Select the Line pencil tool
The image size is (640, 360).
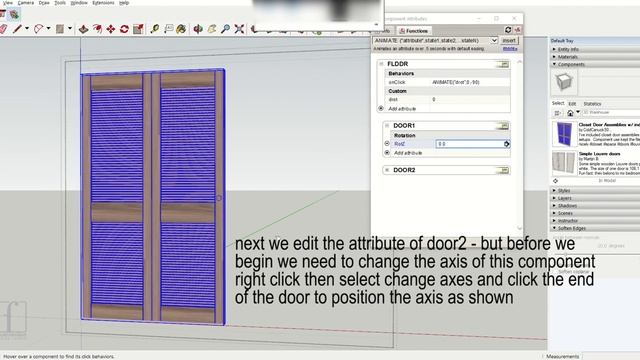[x=17, y=29]
